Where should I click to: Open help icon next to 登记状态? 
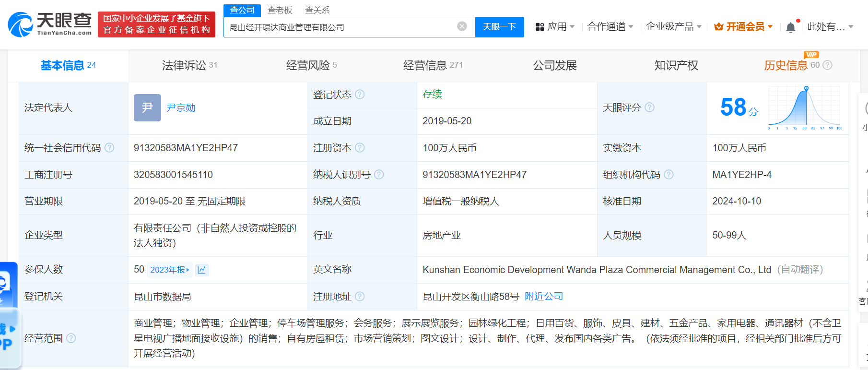coord(360,95)
